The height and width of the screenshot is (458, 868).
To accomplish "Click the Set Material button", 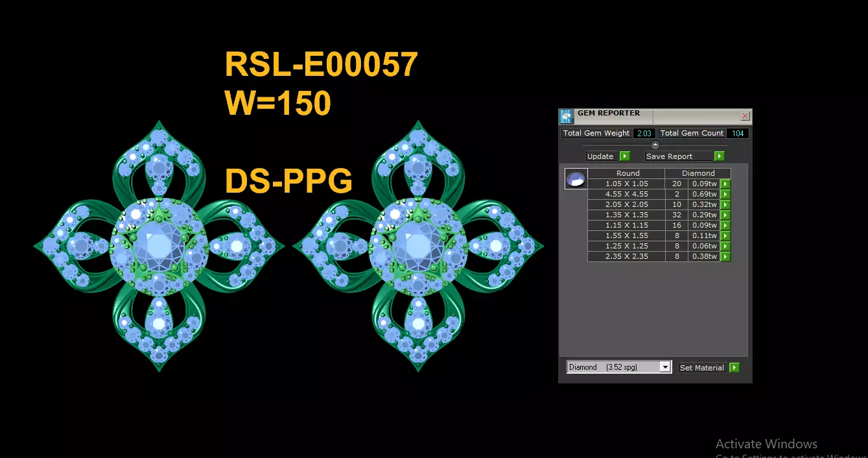I will coord(703,368).
